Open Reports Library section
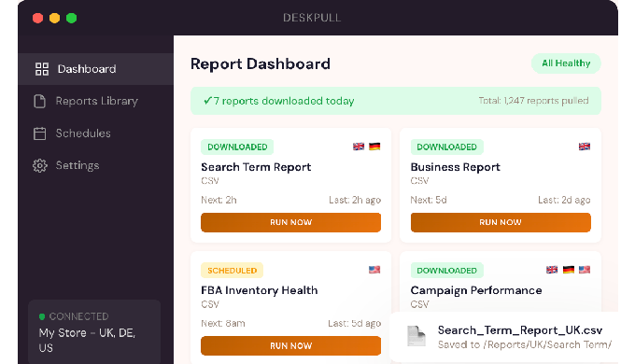 pyautogui.click(x=95, y=101)
